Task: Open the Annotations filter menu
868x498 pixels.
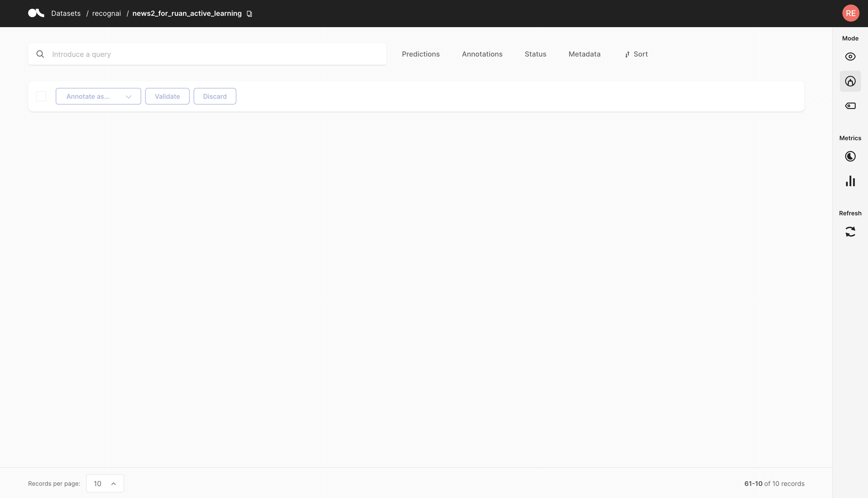Action: point(482,54)
